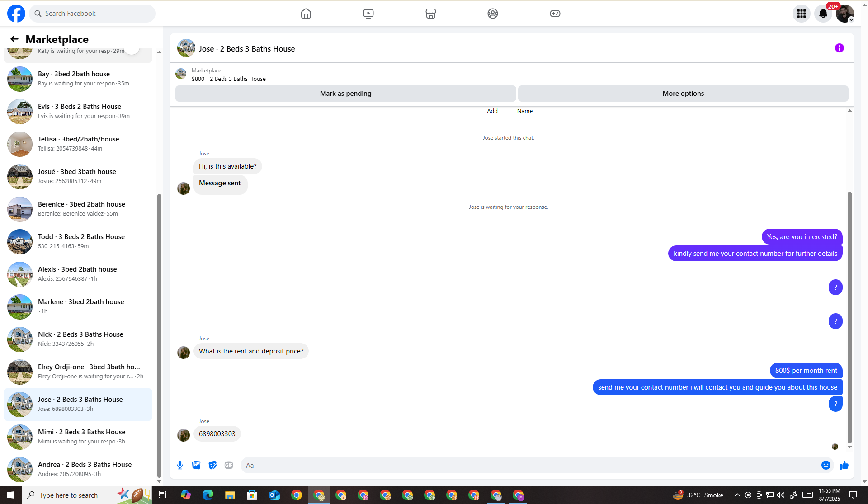Click the Aa message input field
The image size is (868, 504).
click(x=529, y=465)
